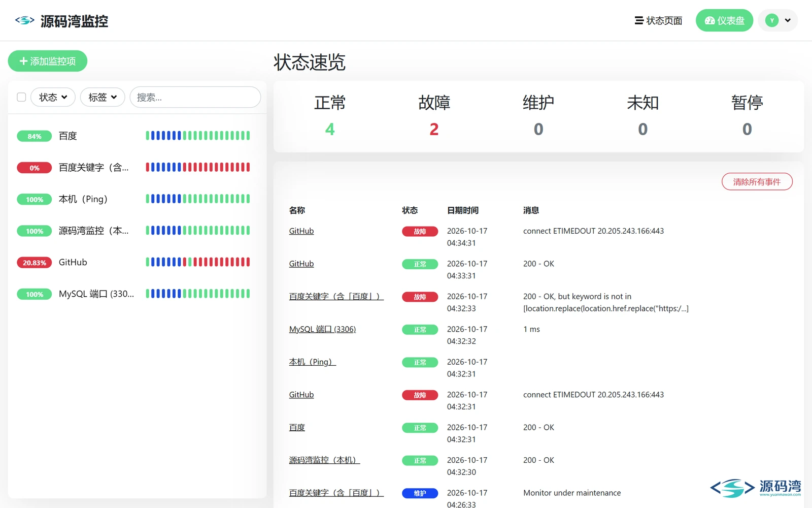Click the 20.83% uptime badge
812x508 pixels.
[35, 263]
